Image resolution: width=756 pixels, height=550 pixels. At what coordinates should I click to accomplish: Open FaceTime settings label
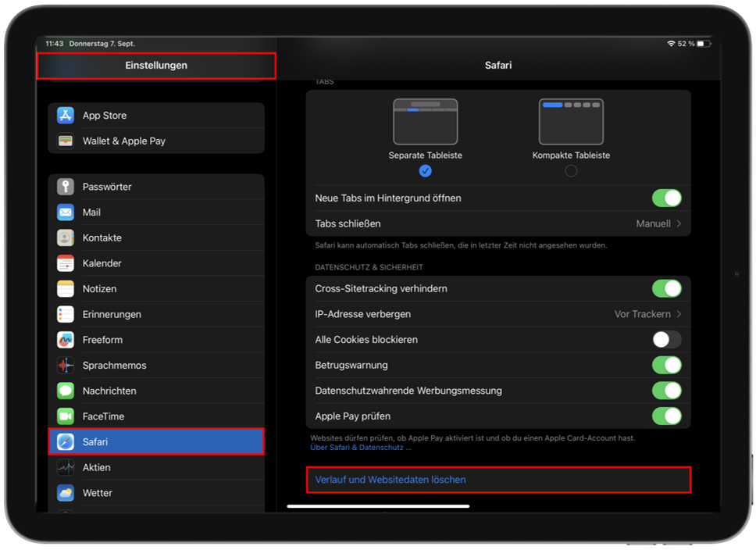tap(103, 416)
